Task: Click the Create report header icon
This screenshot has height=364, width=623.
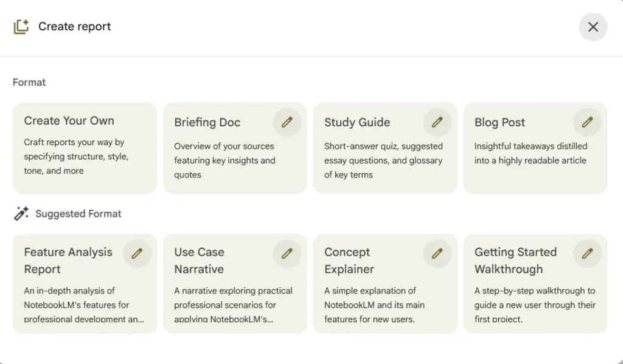Action: (21, 27)
